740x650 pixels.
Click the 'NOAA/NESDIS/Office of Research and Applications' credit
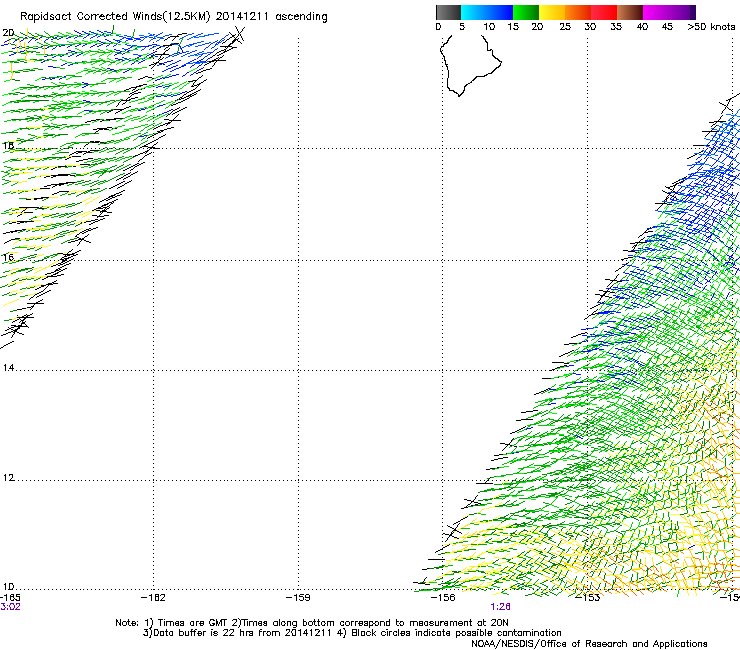[x=589, y=644]
